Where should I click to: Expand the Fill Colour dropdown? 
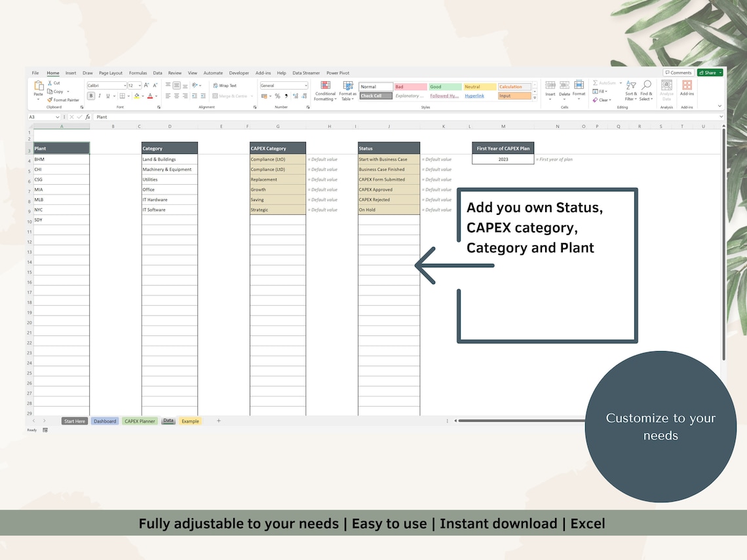click(143, 95)
